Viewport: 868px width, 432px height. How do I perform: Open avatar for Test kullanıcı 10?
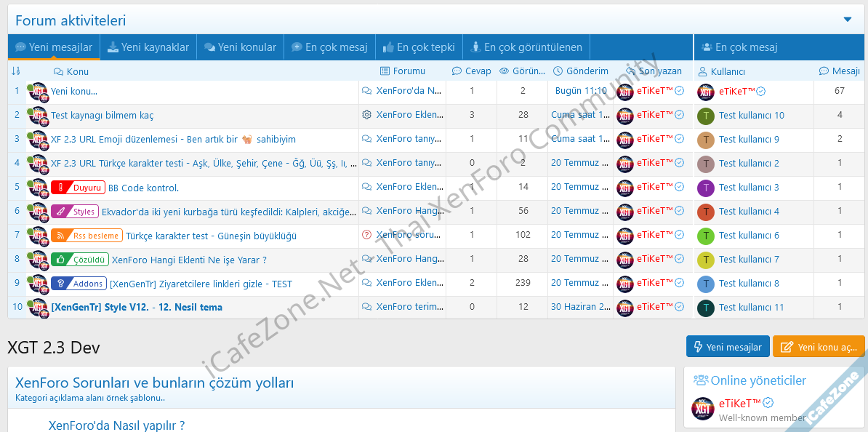click(x=706, y=116)
